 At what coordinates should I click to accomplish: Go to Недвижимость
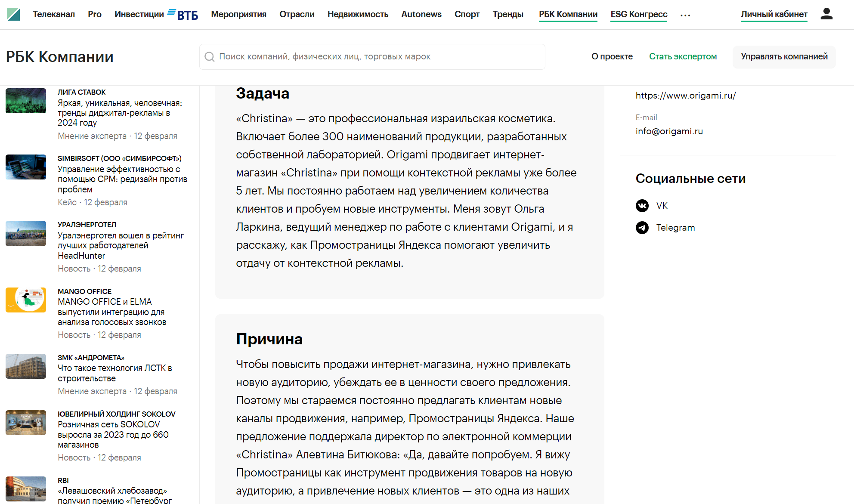point(358,14)
